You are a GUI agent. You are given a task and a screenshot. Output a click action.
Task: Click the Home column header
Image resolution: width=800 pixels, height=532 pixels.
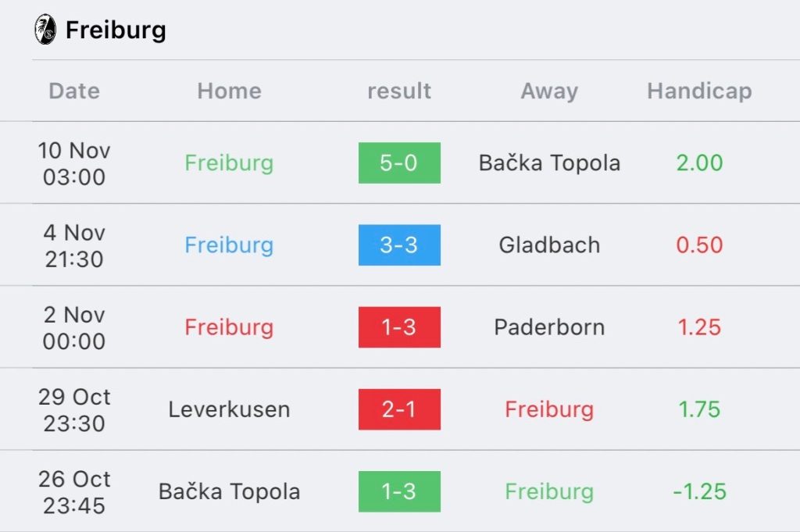[x=229, y=91]
